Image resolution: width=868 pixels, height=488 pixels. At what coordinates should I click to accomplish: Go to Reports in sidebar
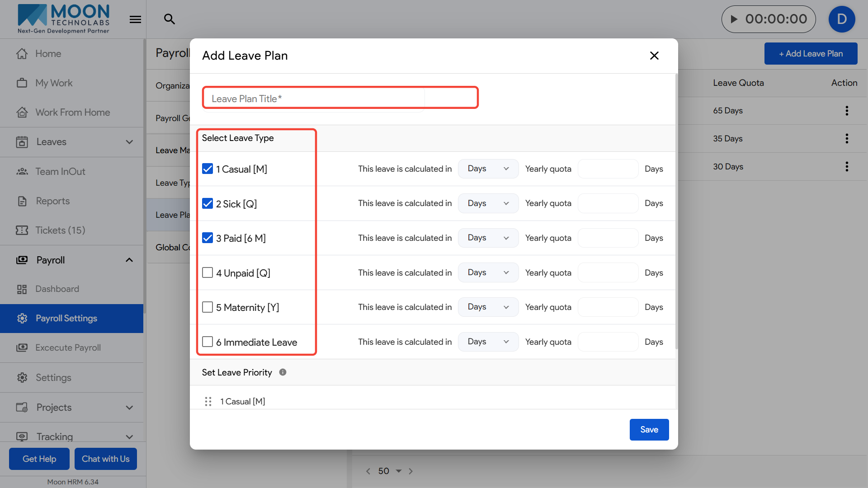(x=52, y=201)
